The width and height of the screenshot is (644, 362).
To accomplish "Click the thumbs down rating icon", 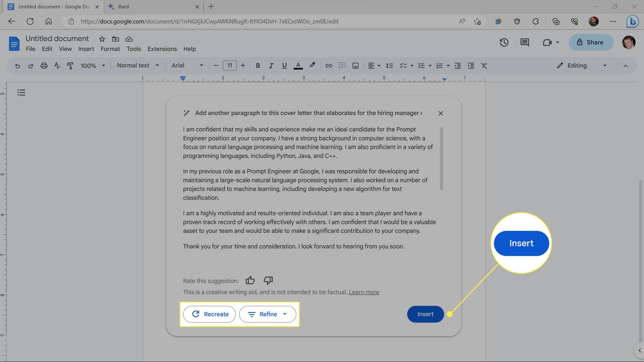I will coord(268,281).
